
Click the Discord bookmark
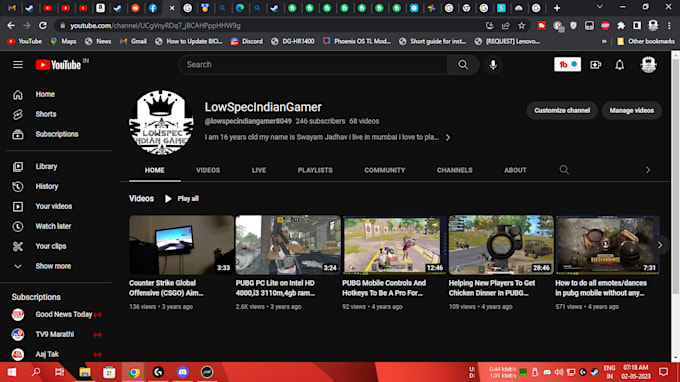pyautogui.click(x=246, y=42)
